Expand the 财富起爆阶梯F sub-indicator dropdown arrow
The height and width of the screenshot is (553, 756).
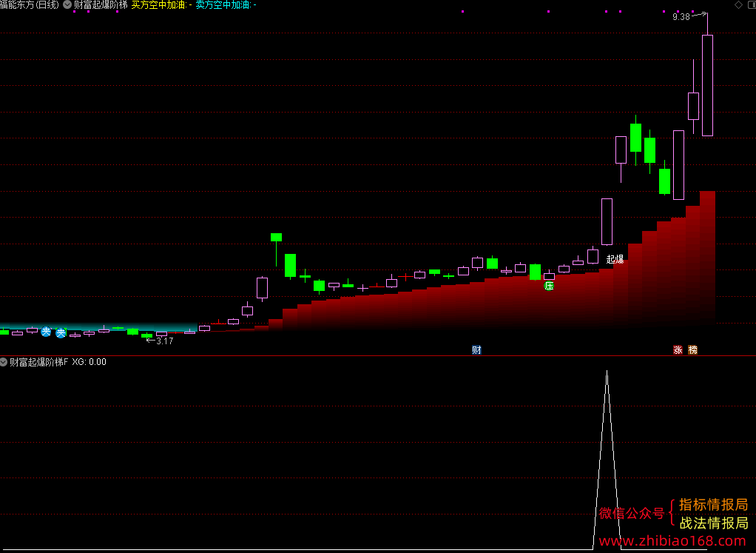click(x=4, y=362)
